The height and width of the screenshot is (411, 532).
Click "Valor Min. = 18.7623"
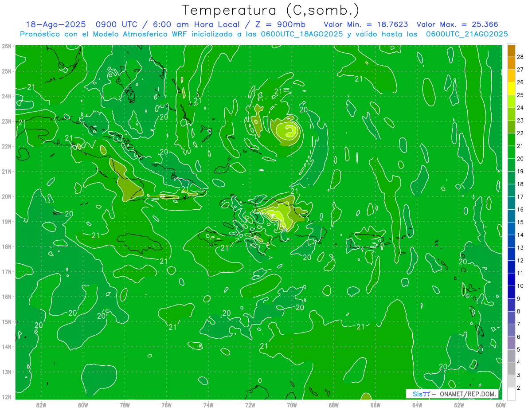pos(366,24)
